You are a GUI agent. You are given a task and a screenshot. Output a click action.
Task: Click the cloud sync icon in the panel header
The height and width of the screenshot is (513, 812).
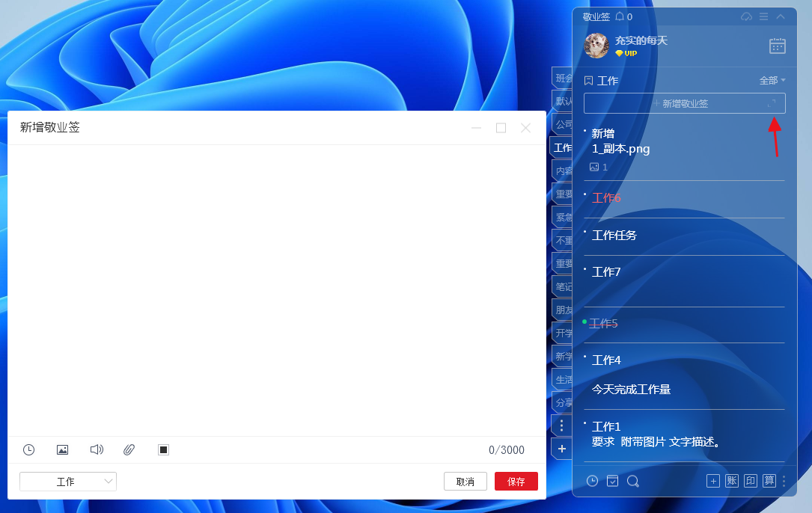[746, 16]
